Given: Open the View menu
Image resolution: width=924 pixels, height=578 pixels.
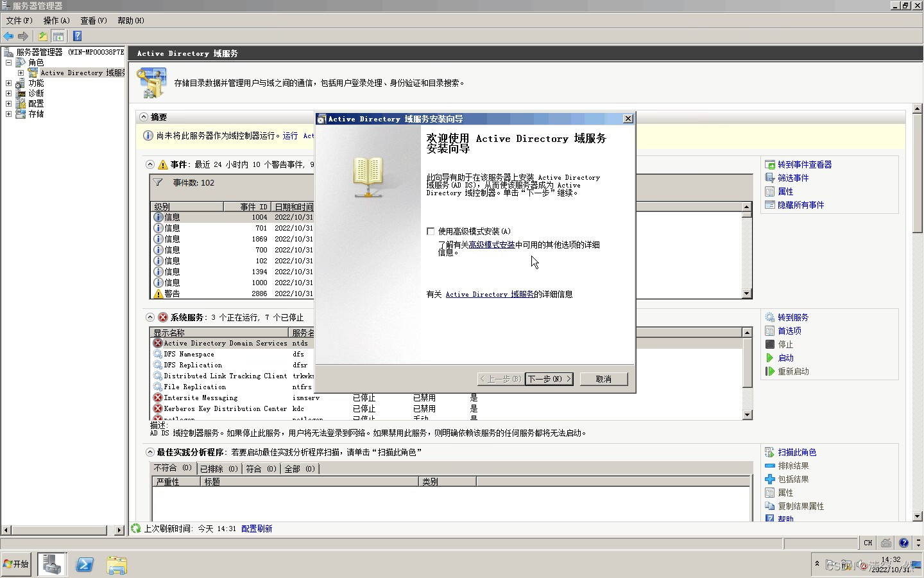Looking at the screenshot, I should tap(94, 21).
